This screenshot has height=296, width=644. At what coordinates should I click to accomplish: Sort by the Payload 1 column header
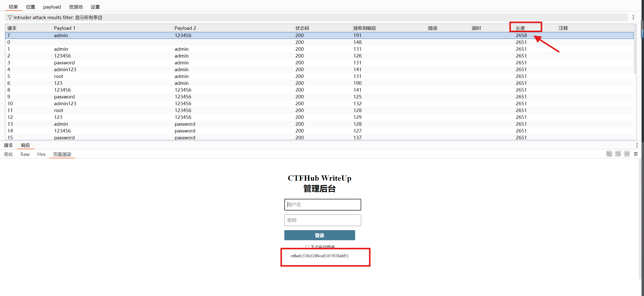(65, 28)
